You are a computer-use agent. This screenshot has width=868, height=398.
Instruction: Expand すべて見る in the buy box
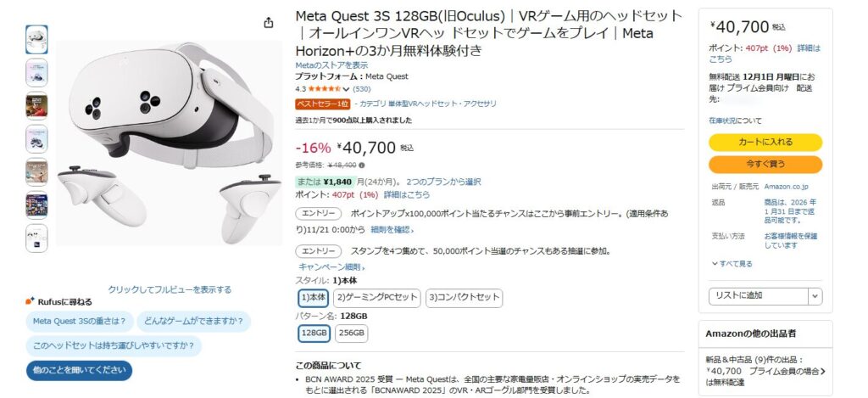click(732, 264)
